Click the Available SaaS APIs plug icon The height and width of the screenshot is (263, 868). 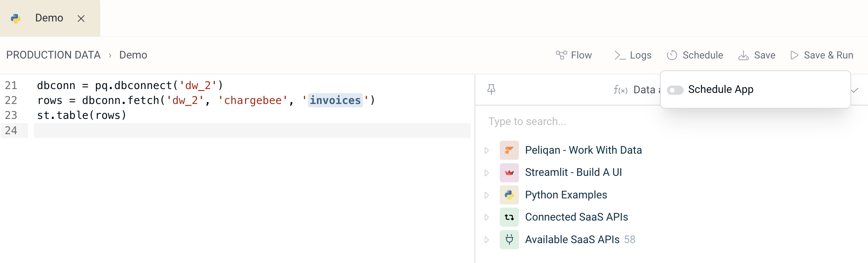point(509,240)
